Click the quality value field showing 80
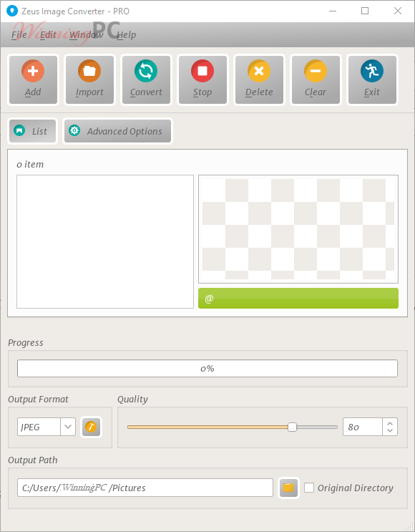The image size is (415, 532). coord(363,427)
